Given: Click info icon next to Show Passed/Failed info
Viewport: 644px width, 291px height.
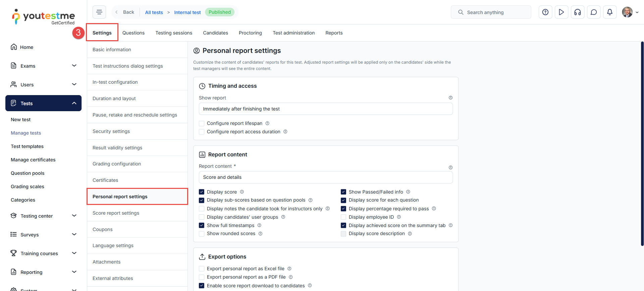Looking at the screenshot, I should [x=408, y=192].
